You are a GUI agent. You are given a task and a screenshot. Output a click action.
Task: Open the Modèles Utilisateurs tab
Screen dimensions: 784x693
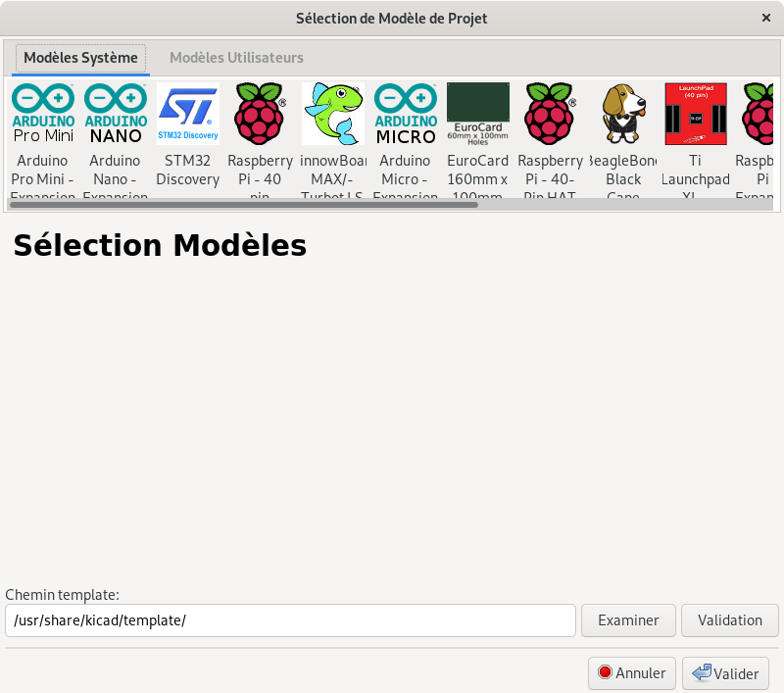coord(236,58)
